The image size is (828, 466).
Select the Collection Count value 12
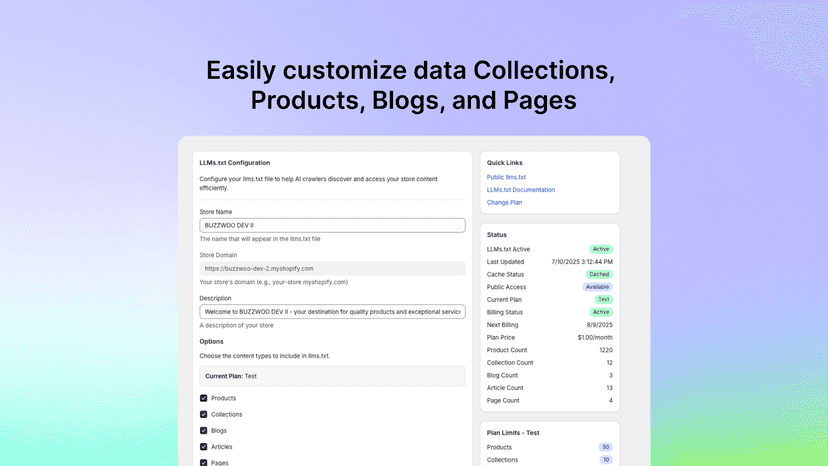point(609,363)
